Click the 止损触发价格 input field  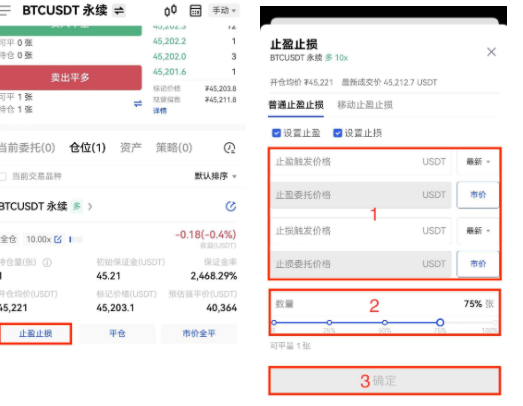[x=361, y=231]
